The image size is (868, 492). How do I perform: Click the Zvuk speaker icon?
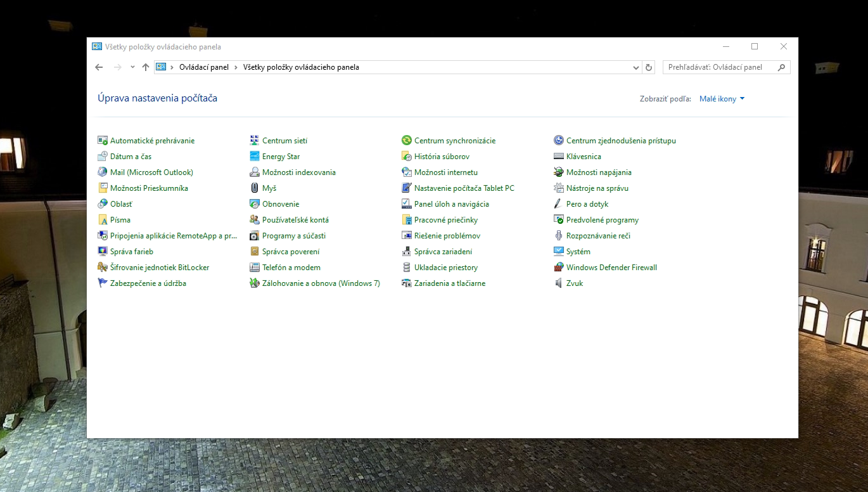point(558,283)
